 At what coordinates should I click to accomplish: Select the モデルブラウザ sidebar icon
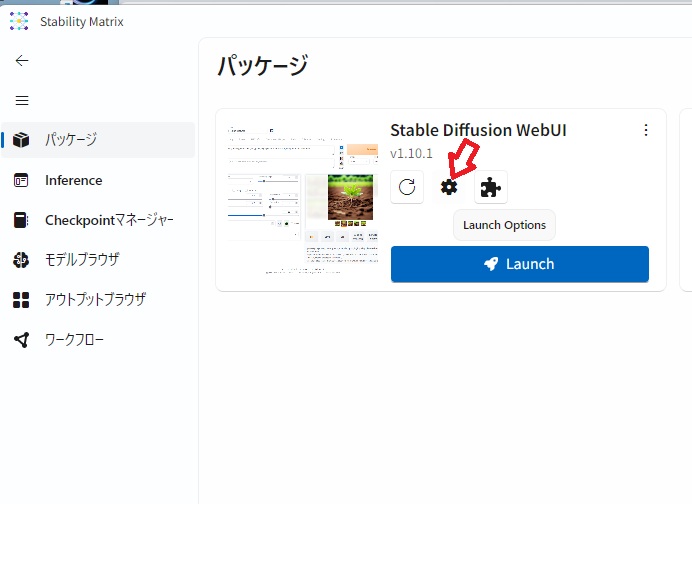pyautogui.click(x=22, y=260)
